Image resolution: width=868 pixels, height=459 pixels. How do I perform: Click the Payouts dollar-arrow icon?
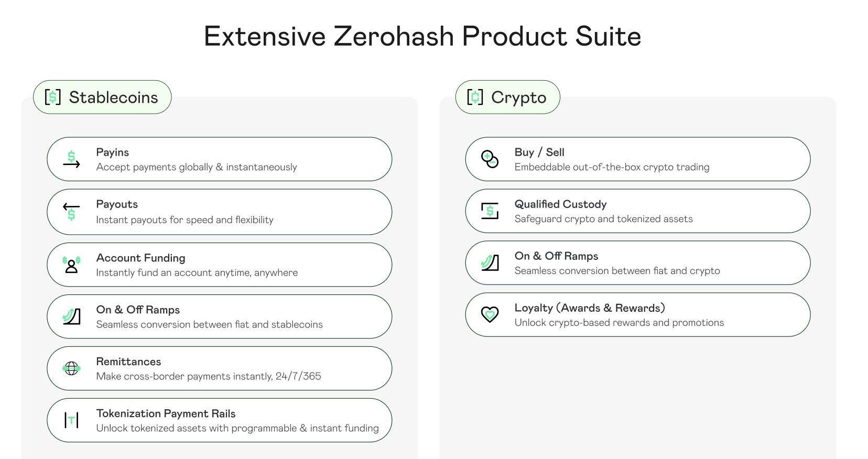pyautogui.click(x=71, y=212)
